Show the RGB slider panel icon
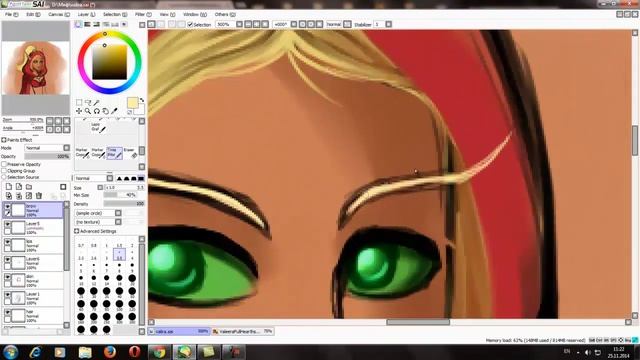Screen dimensions: 640x360 [87, 24]
